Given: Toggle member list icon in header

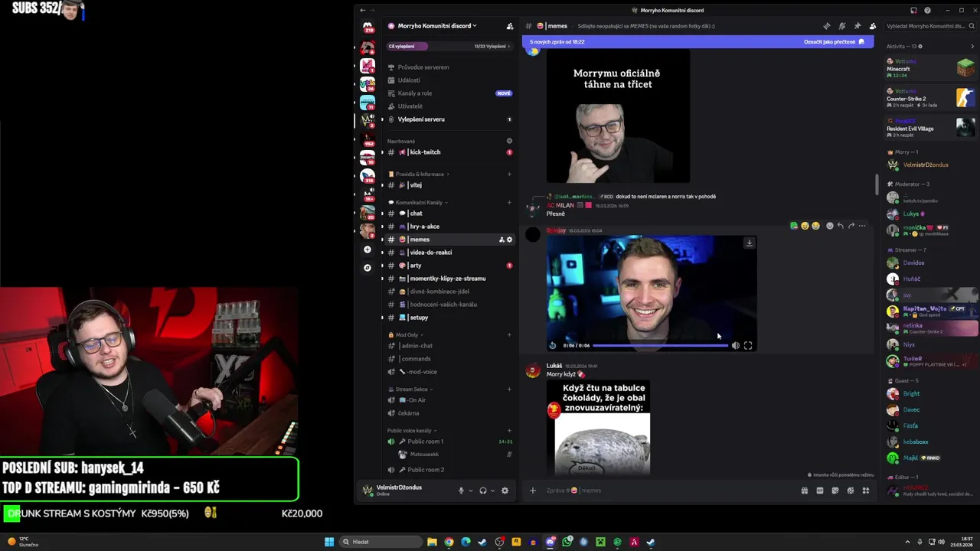Looking at the screenshot, I should coord(872,26).
